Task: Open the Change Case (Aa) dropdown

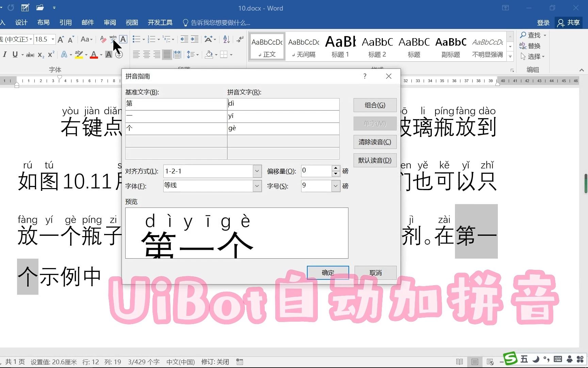Action: (x=87, y=39)
